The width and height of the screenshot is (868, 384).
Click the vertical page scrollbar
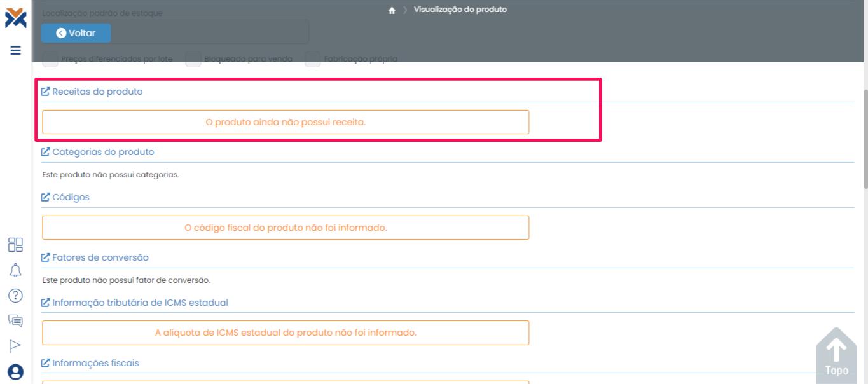864,140
